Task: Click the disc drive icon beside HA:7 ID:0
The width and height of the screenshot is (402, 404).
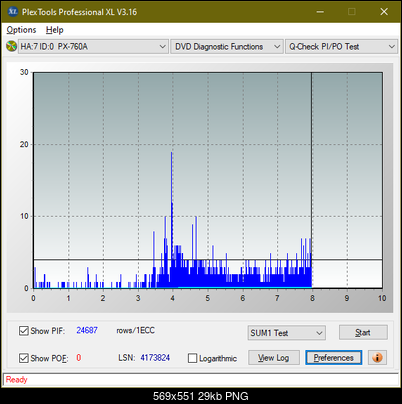Action: pos(11,46)
